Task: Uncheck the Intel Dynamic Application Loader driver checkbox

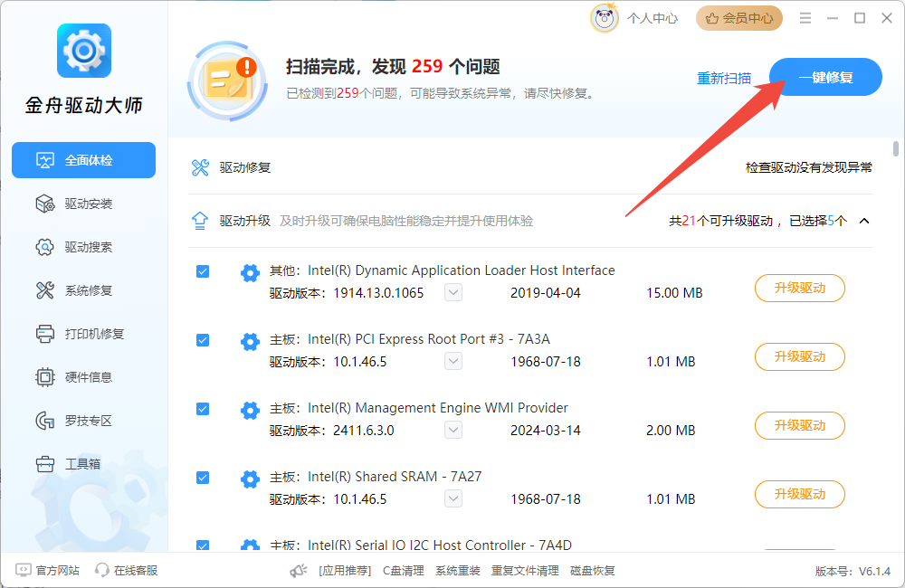Action: 203,271
